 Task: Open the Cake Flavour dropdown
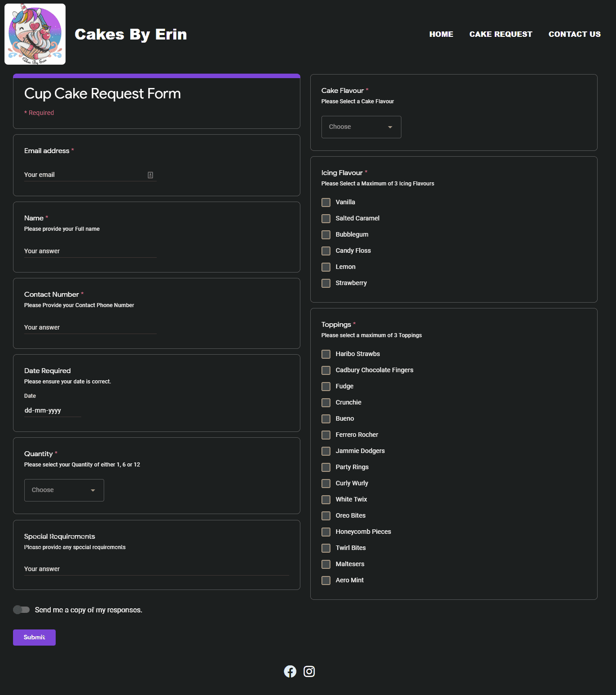click(x=361, y=127)
